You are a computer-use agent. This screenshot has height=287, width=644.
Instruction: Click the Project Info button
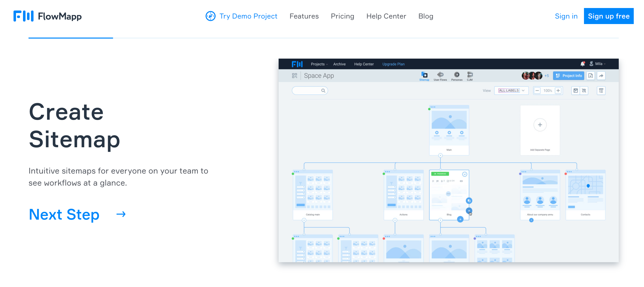click(x=568, y=76)
